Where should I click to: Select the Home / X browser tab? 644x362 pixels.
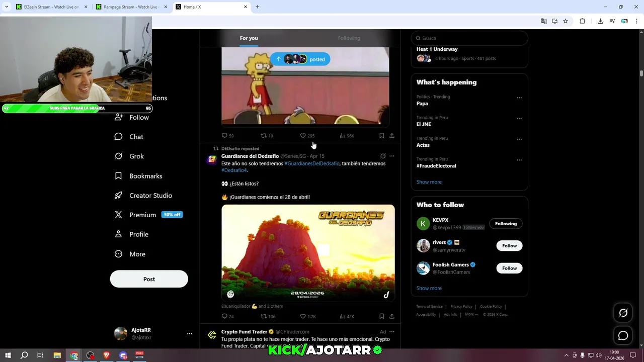pos(211,7)
